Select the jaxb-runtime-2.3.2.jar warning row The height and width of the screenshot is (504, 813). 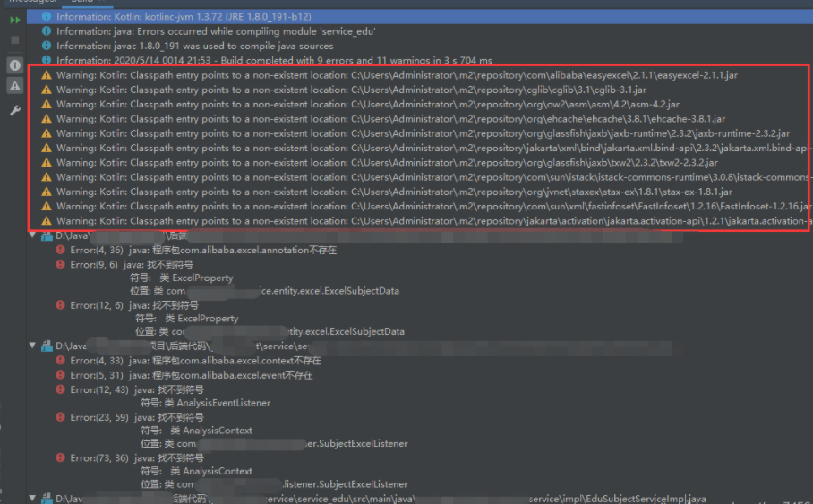419,133
